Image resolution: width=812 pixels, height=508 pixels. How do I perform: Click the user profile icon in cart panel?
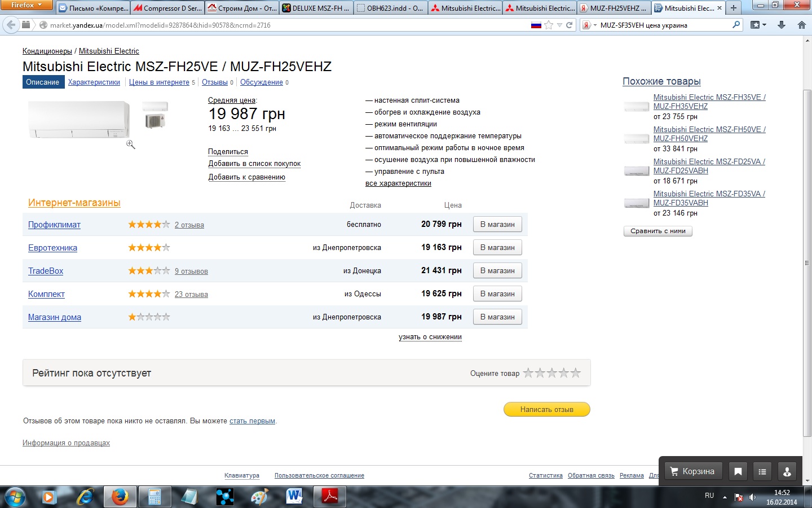tap(787, 471)
